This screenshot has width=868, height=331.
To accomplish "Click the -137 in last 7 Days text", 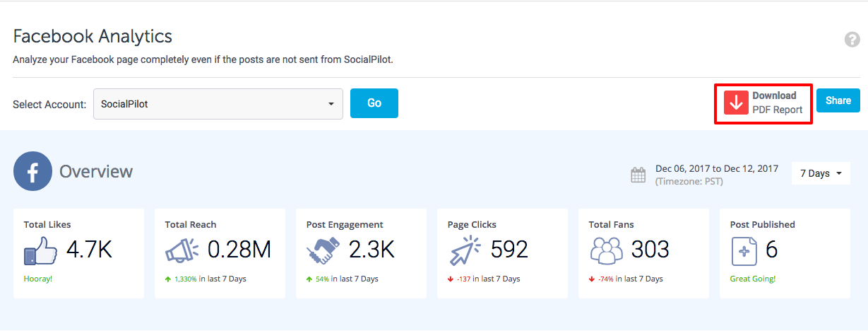I will click(x=489, y=279).
